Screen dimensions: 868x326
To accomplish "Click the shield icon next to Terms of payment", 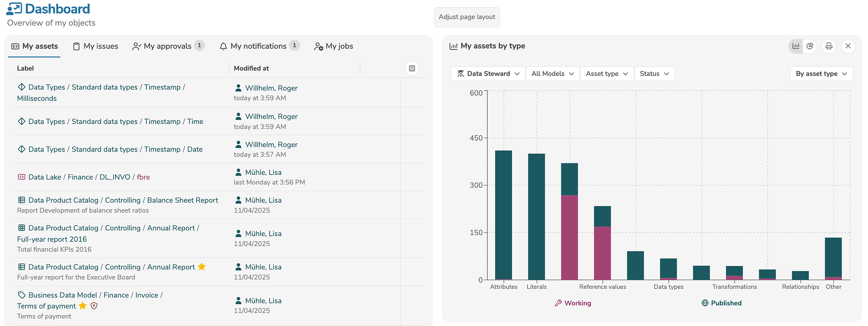I will (x=94, y=306).
